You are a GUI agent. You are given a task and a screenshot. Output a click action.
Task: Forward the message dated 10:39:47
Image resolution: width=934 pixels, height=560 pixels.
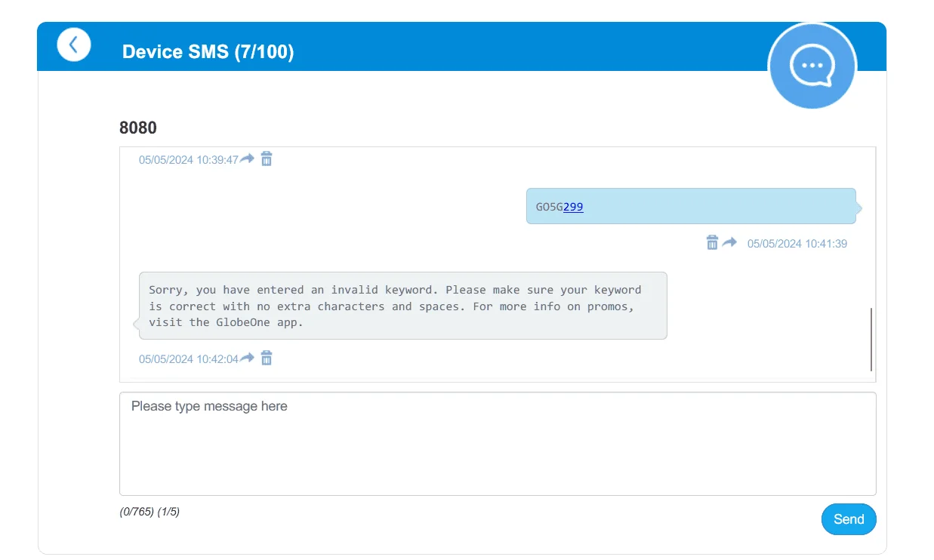point(247,159)
